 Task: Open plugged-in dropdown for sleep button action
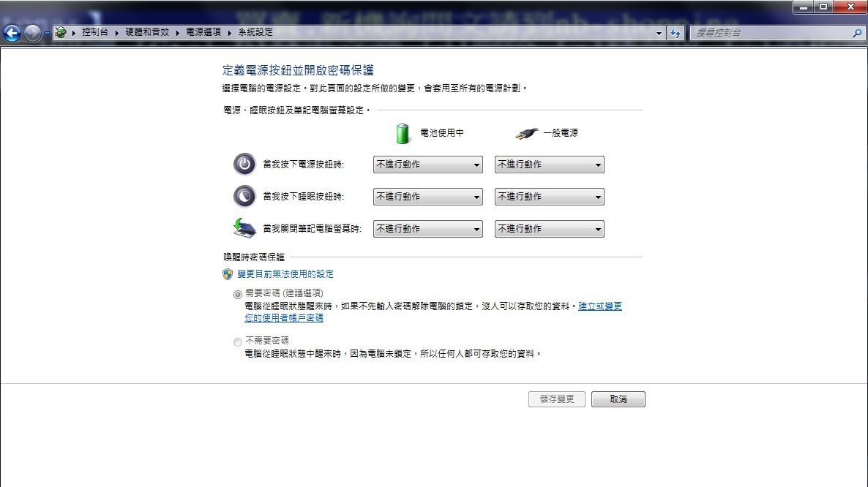(x=549, y=197)
